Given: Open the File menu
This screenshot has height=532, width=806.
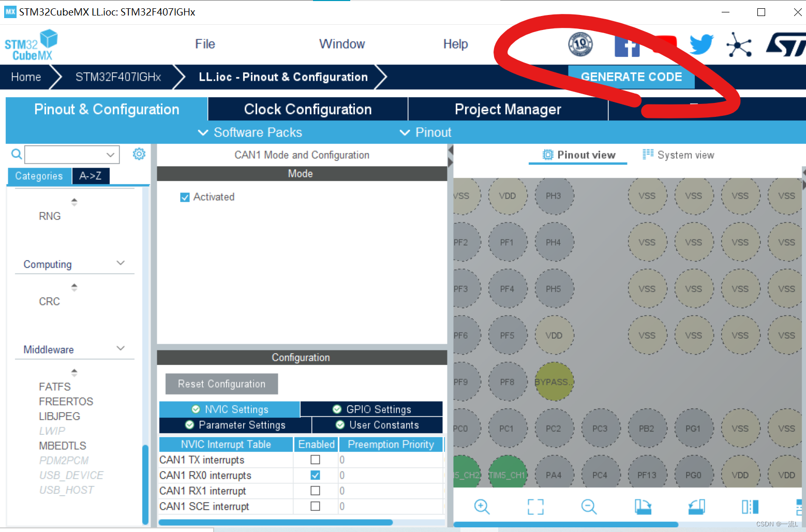Looking at the screenshot, I should [x=205, y=44].
